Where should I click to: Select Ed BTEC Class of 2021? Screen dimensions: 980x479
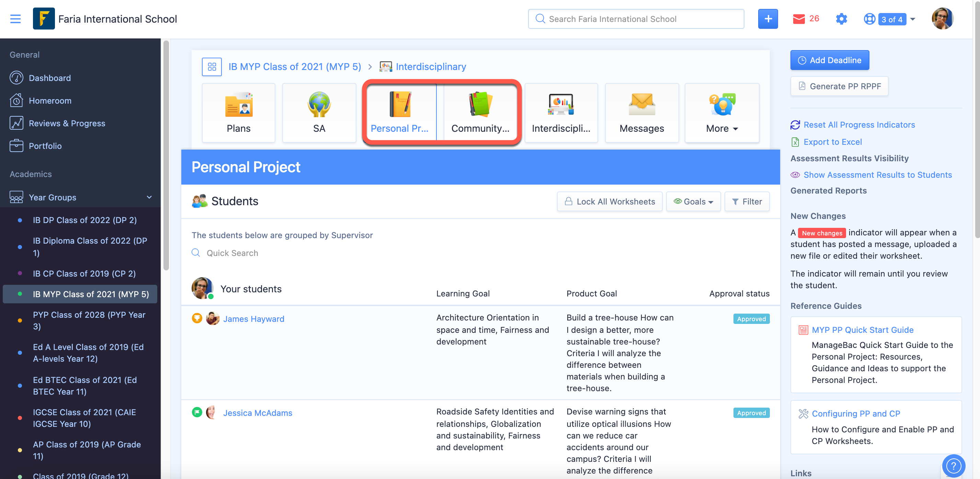point(84,385)
